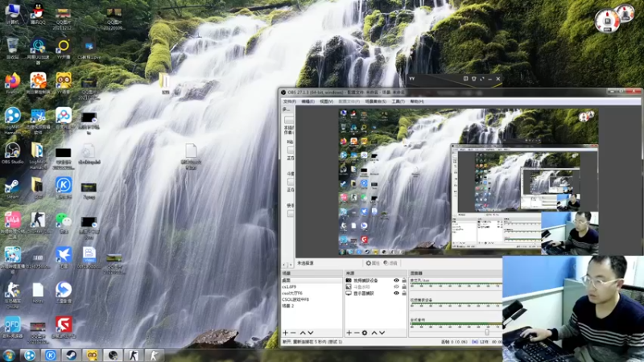644x362 pixels.
Task: Click OBS preview canvas area
Action: click(468, 182)
